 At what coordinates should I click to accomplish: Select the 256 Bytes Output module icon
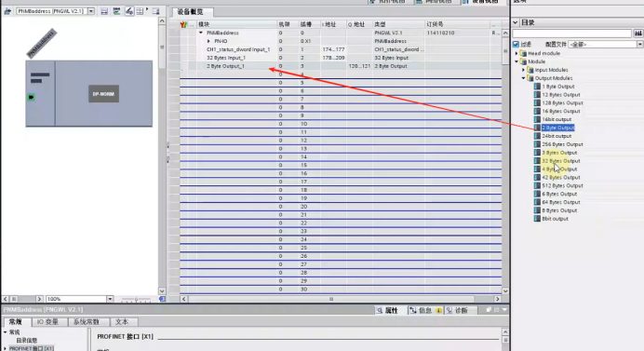tap(537, 144)
